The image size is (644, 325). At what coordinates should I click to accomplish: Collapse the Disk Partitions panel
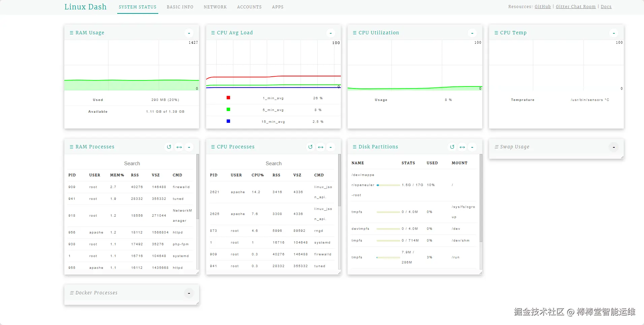pyautogui.click(x=472, y=147)
